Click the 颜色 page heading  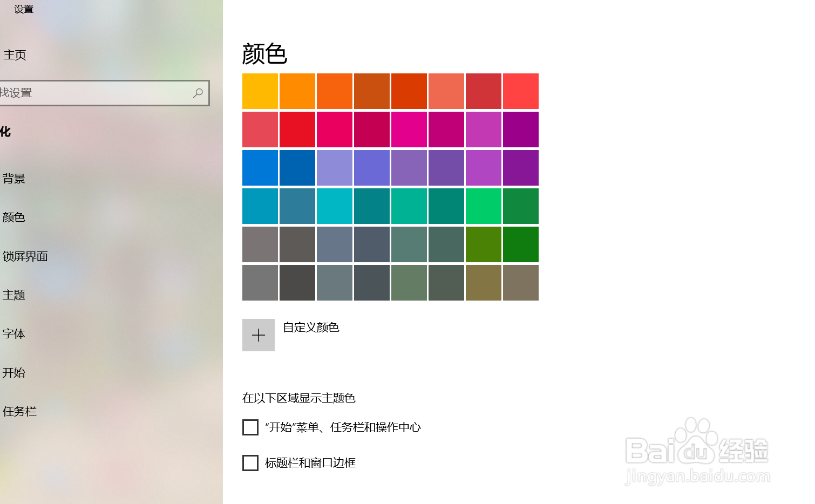pyautogui.click(x=264, y=54)
